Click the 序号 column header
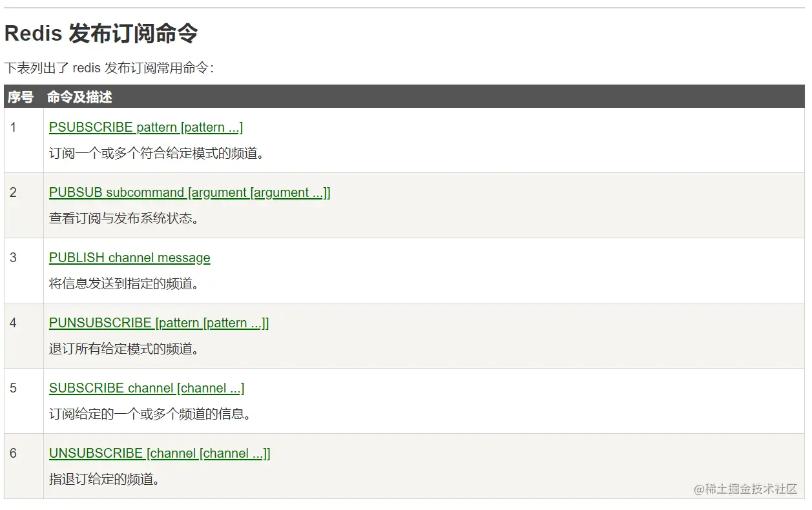This screenshot has height=510, width=812. [20, 97]
